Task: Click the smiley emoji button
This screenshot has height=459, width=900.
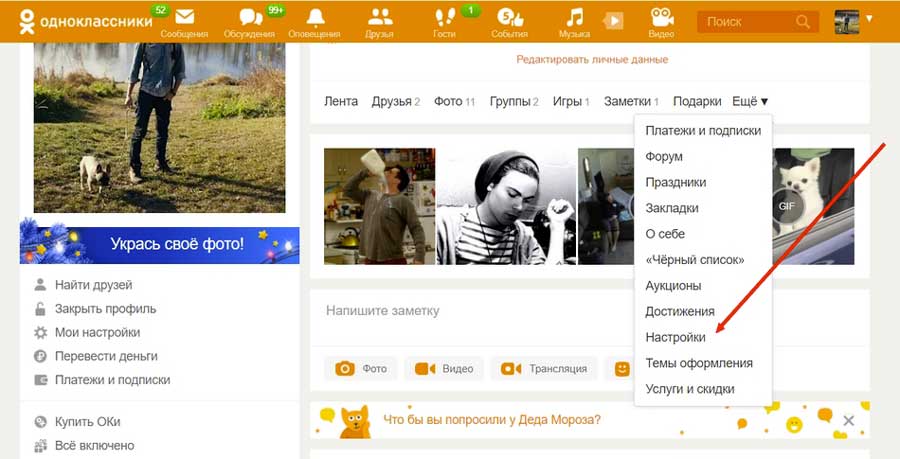Action: [x=622, y=368]
